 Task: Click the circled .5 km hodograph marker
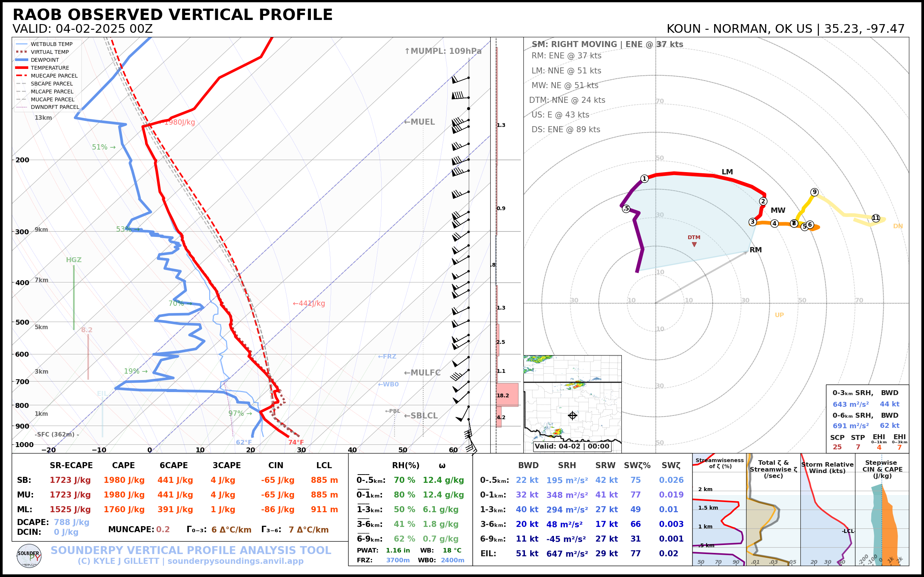point(626,209)
